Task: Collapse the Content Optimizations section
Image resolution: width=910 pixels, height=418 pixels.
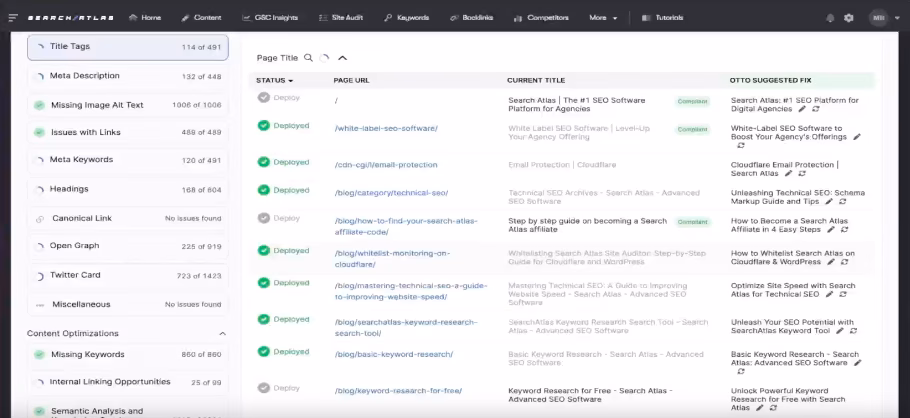Action: coord(222,334)
